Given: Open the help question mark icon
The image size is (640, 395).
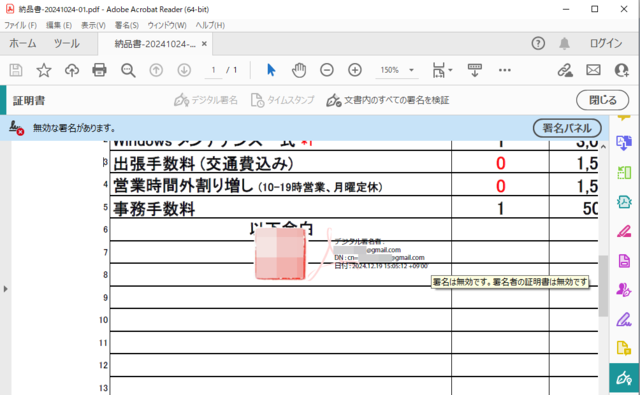Looking at the screenshot, I should click(x=538, y=43).
